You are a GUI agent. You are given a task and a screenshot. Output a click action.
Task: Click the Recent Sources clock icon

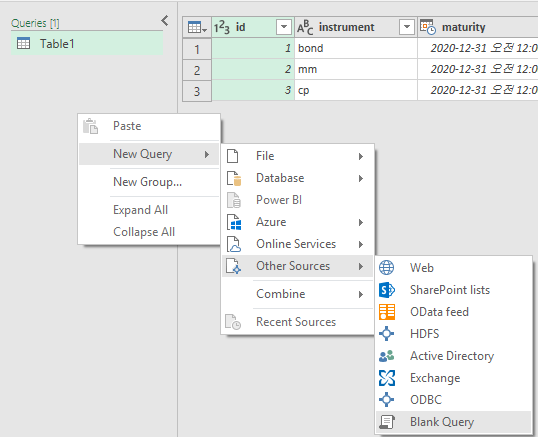point(233,322)
